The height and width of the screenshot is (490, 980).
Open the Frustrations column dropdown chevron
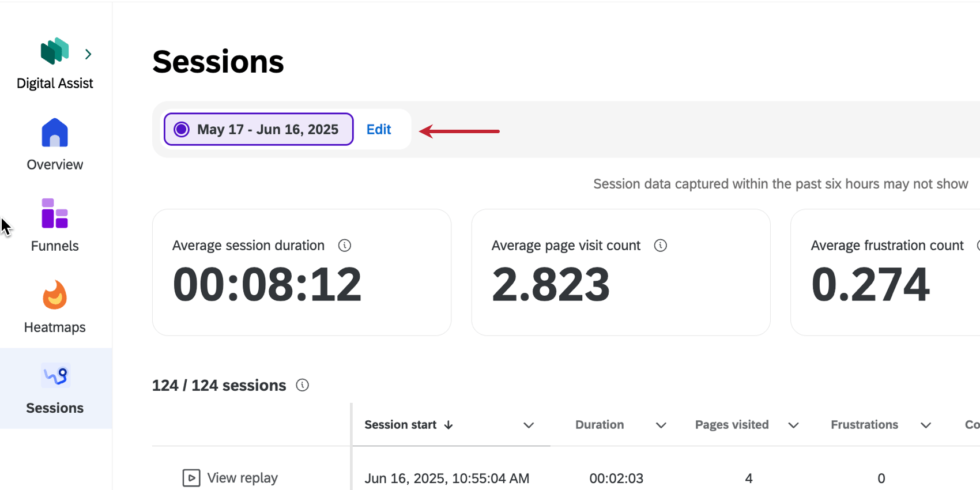(x=926, y=425)
